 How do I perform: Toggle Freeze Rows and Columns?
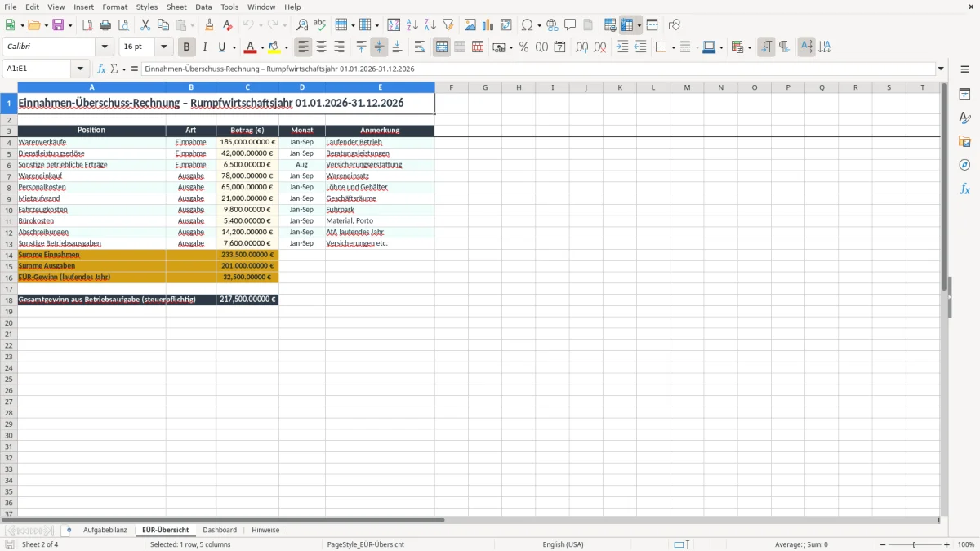pos(627,25)
